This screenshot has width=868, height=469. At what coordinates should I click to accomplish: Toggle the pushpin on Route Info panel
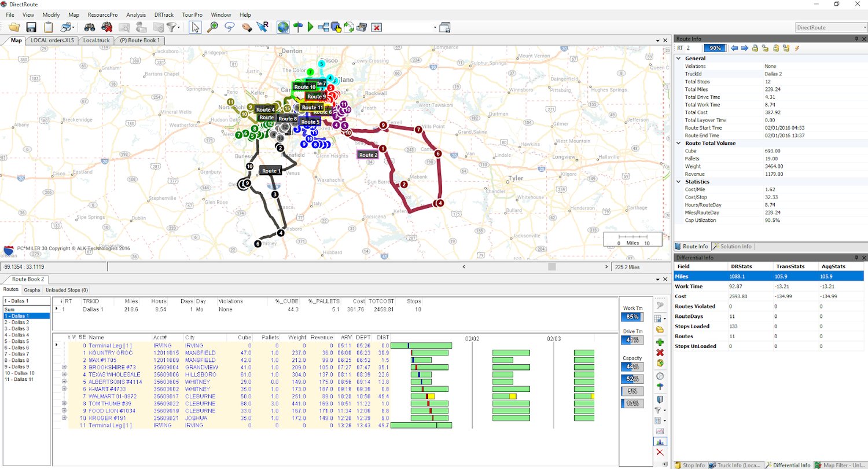[857, 38]
